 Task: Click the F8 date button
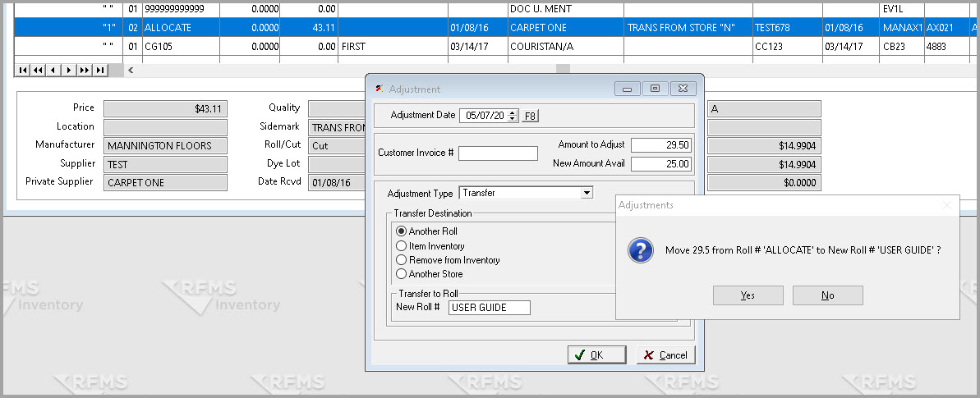point(530,116)
